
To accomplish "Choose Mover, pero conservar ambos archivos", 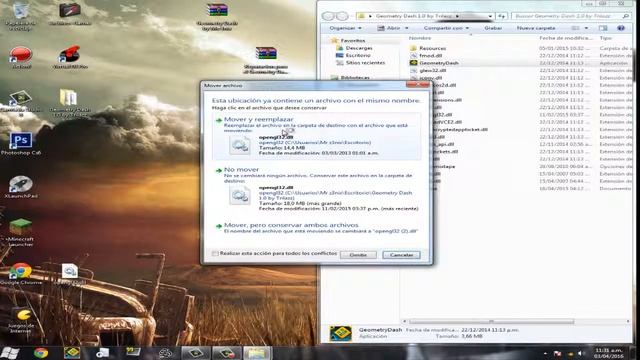I will click(x=316, y=228).
